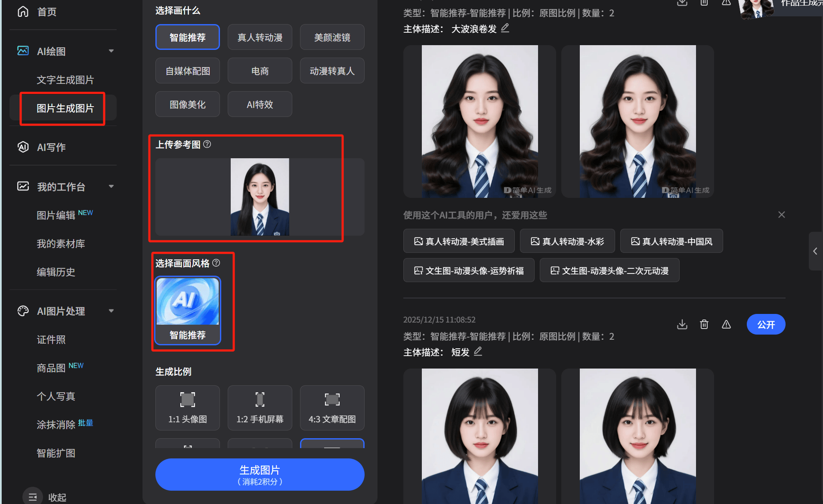Select the 1:1 头像图 ratio option
The image size is (823, 504).
[188, 408]
